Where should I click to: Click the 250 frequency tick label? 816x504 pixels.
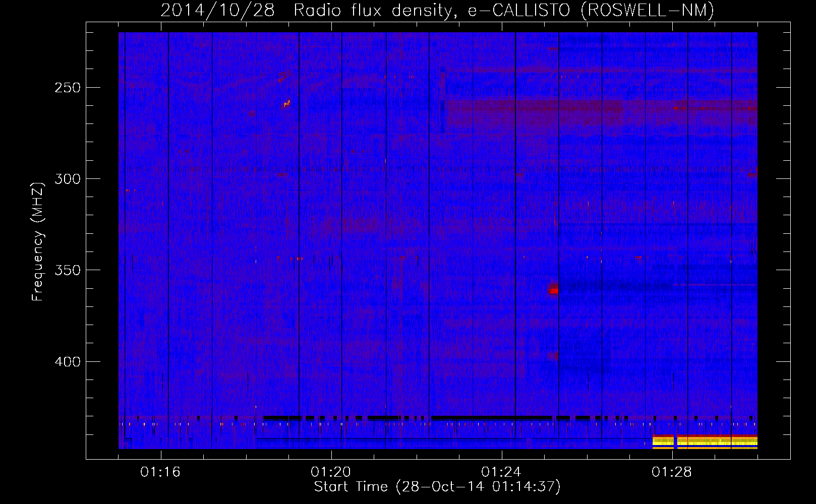(x=68, y=88)
